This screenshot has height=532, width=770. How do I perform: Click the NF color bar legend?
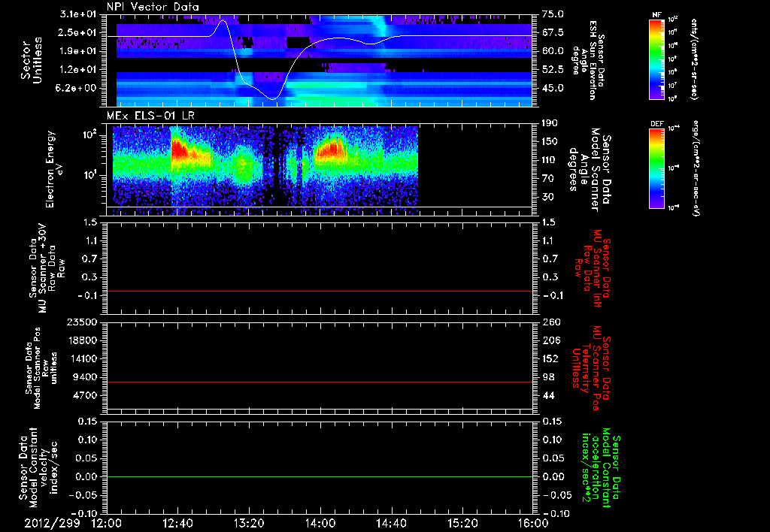tap(657, 59)
